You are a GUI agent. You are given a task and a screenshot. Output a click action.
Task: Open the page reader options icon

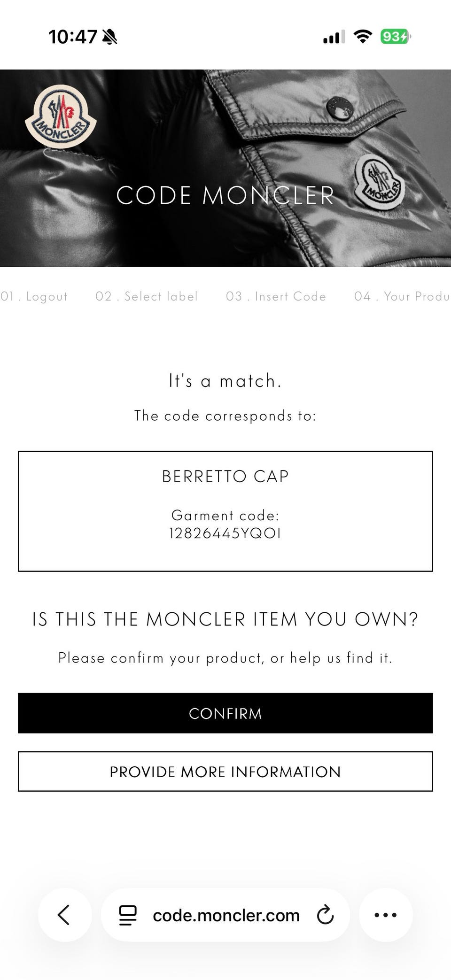128,915
